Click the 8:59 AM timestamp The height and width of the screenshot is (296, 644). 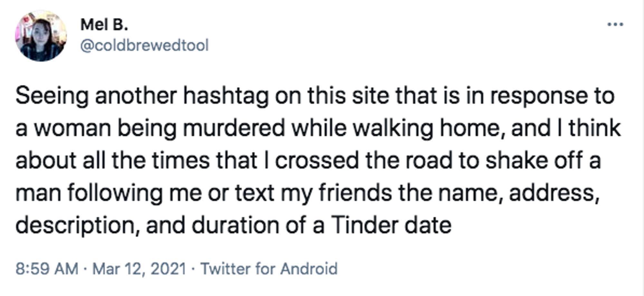[x=47, y=269]
